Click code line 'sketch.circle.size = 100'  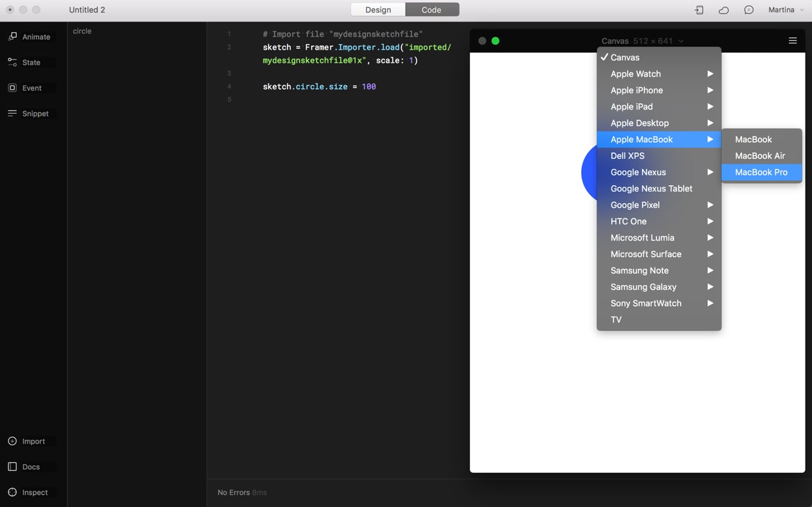pyautogui.click(x=319, y=86)
